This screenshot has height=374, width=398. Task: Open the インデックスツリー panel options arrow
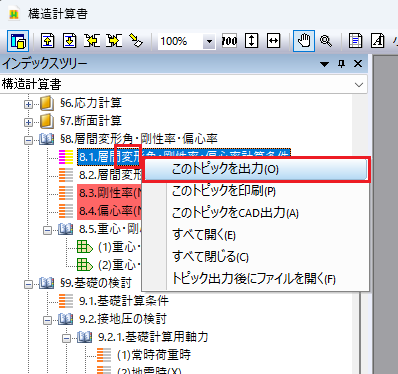coord(324,64)
